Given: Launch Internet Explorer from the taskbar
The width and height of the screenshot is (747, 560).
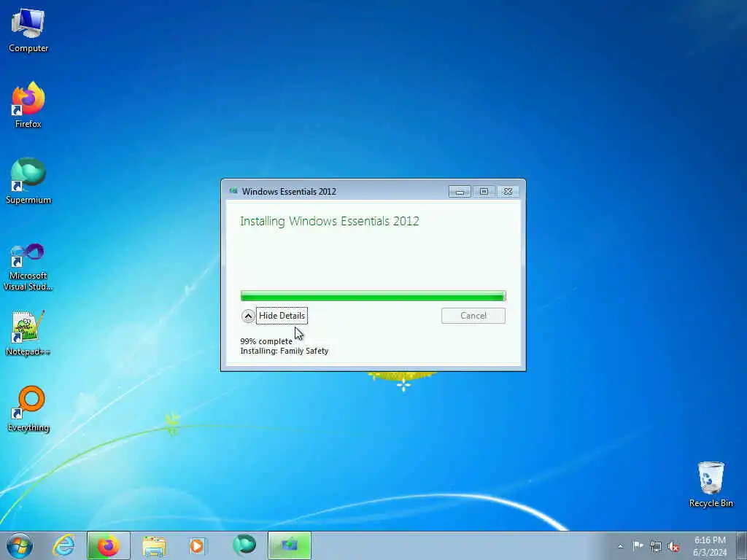Looking at the screenshot, I should (63, 545).
